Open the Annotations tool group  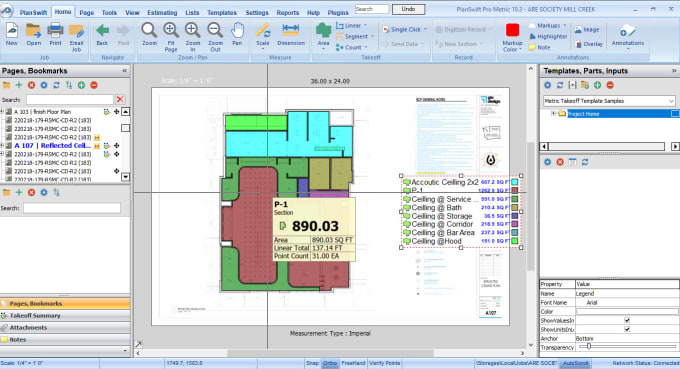pyautogui.click(x=628, y=36)
